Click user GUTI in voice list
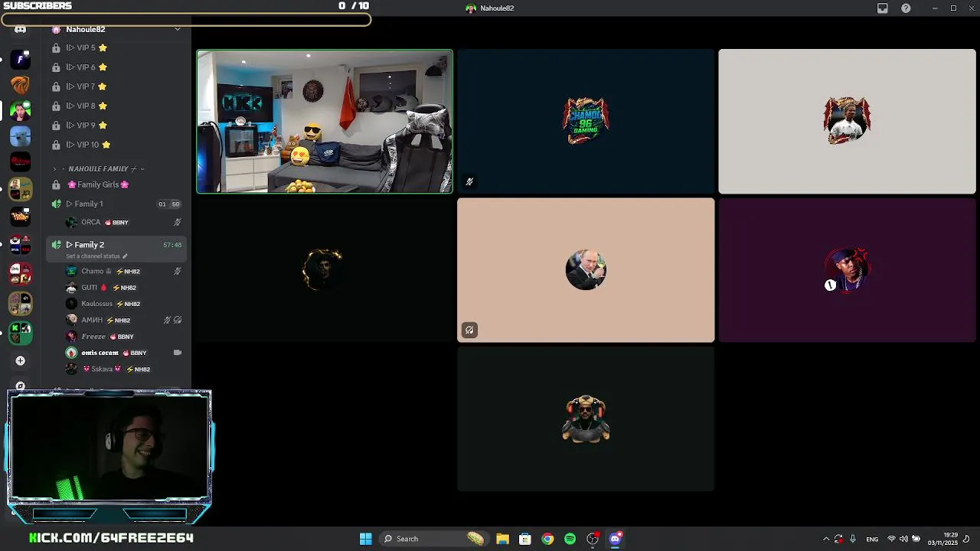The height and width of the screenshot is (551, 980). pos(115,288)
